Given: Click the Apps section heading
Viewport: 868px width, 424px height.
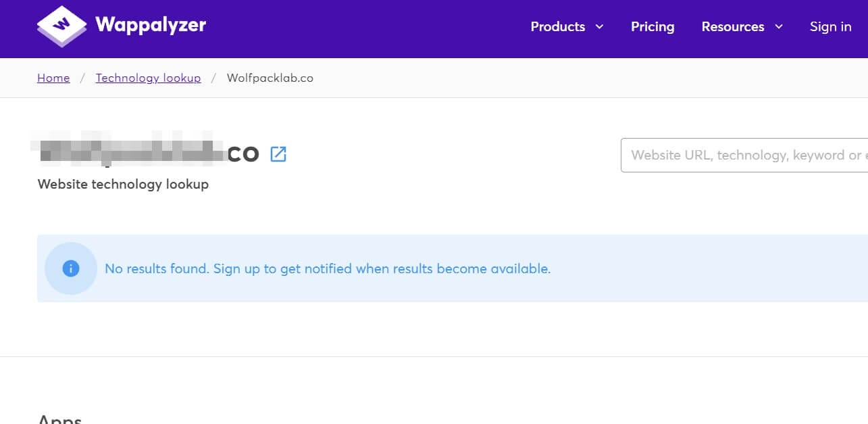Looking at the screenshot, I should click(x=60, y=419).
